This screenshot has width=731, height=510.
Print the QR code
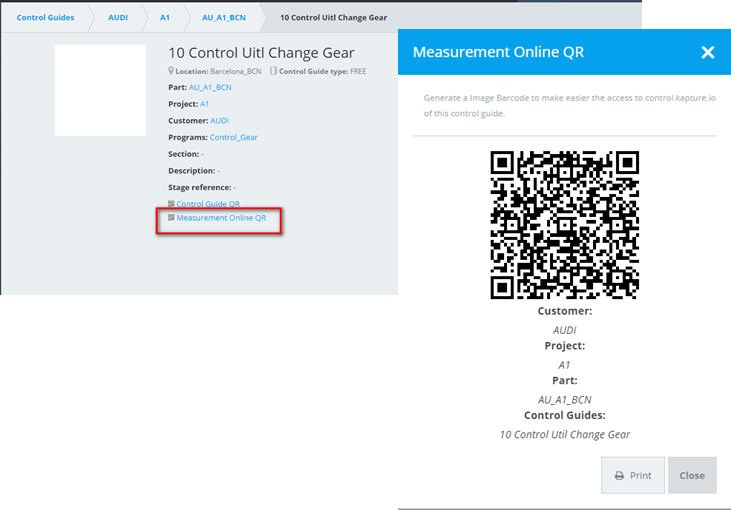633,476
